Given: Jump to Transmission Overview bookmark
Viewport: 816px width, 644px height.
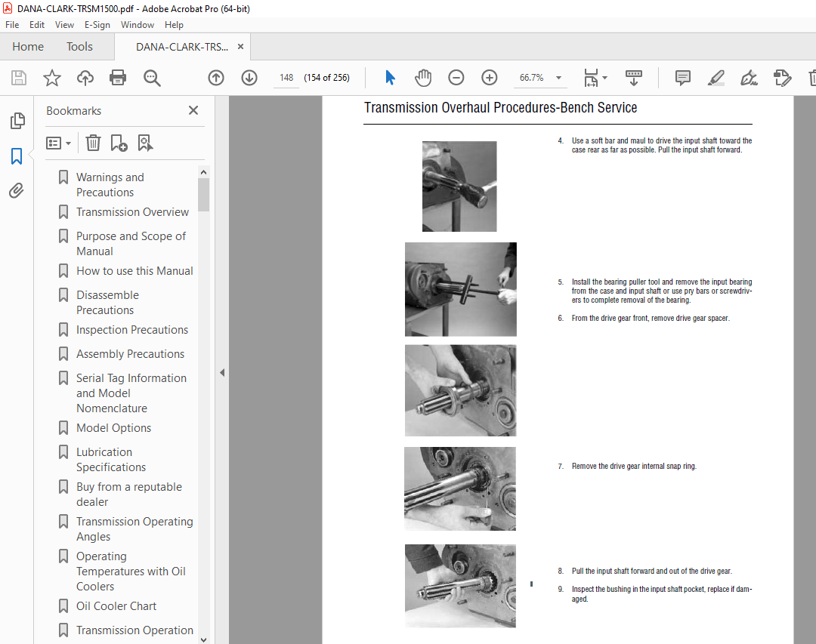Looking at the screenshot, I should 132,212.
